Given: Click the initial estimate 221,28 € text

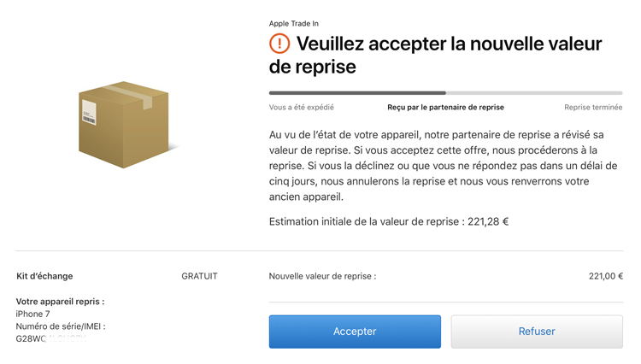Looking at the screenshot, I should click(488, 222).
